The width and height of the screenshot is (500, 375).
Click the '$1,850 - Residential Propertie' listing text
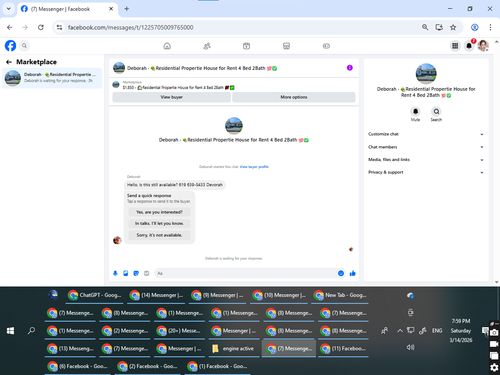(178, 88)
